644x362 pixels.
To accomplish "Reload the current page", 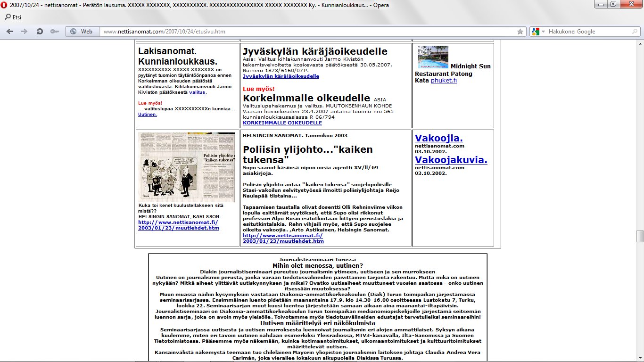I will point(40,32).
